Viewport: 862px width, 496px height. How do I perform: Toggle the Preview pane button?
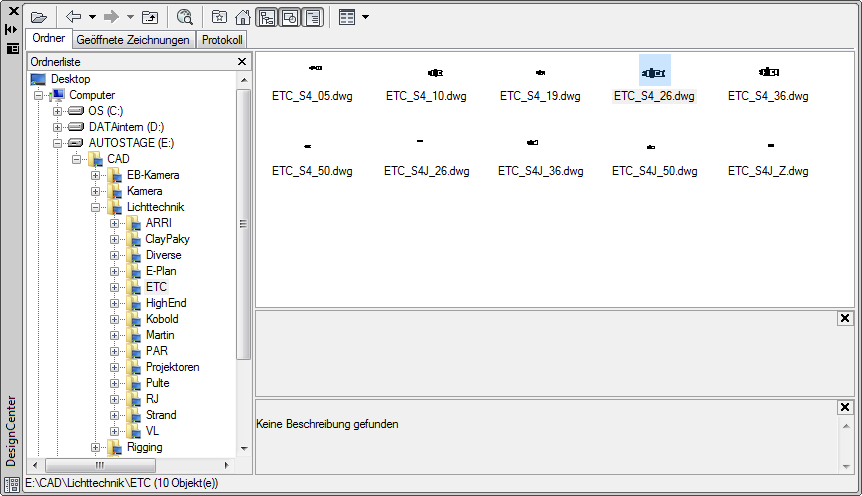[x=289, y=17]
